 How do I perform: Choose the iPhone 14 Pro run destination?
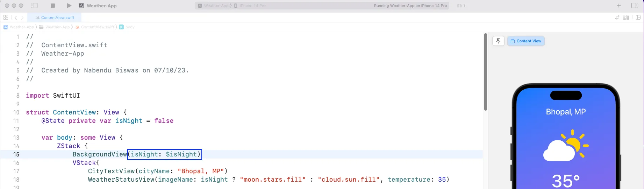250,6
